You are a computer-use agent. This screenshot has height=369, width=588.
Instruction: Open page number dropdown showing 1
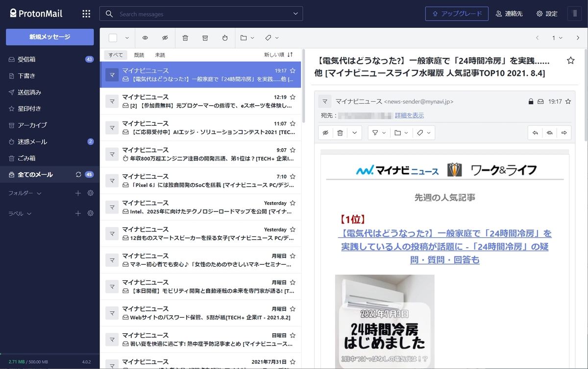[557, 38]
